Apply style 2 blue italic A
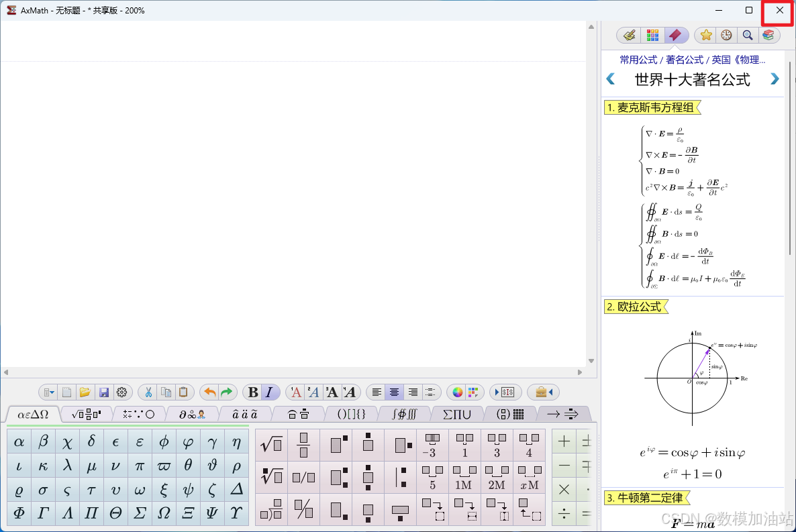This screenshot has height=532, width=796. click(x=313, y=392)
